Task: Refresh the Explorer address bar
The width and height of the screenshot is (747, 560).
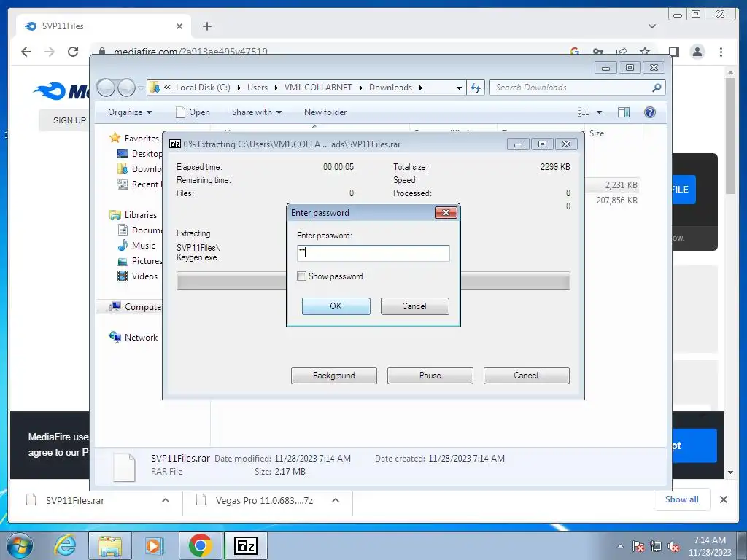Action: 476,87
